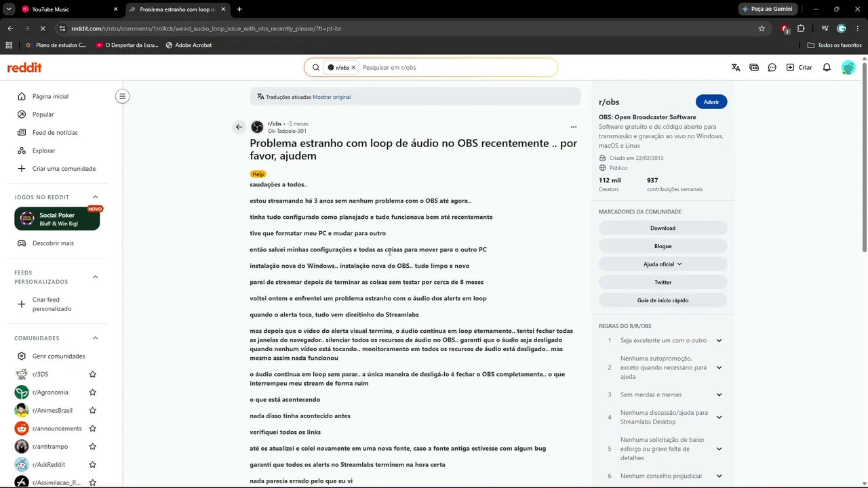Open the Twitter community bookmark
The image size is (868, 488).
click(663, 282)
